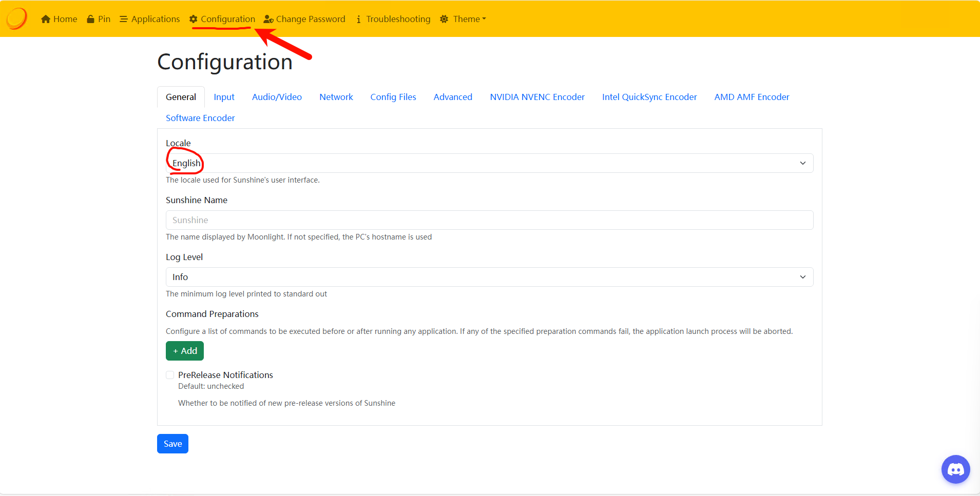Click the Command Preparations label

pyautogui.click(x=212, y=314)
